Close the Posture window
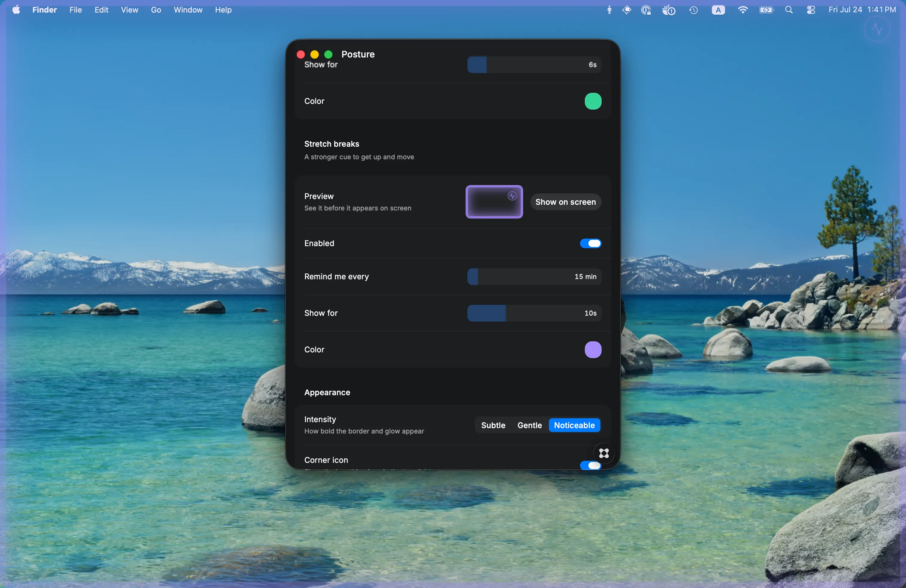This screenshot has width=906, height=588. (x=301, y=54)
